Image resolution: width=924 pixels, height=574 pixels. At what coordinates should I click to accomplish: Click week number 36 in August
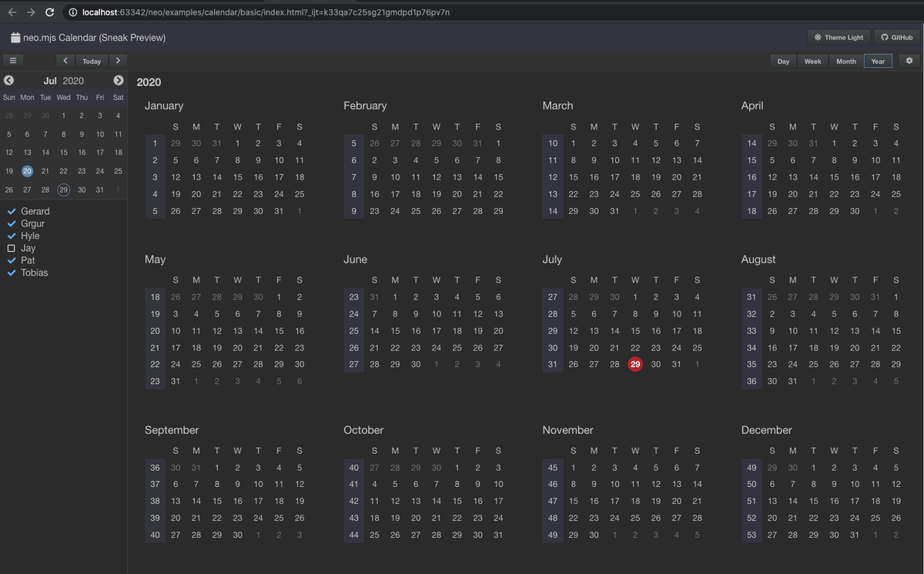click(752, 381)
